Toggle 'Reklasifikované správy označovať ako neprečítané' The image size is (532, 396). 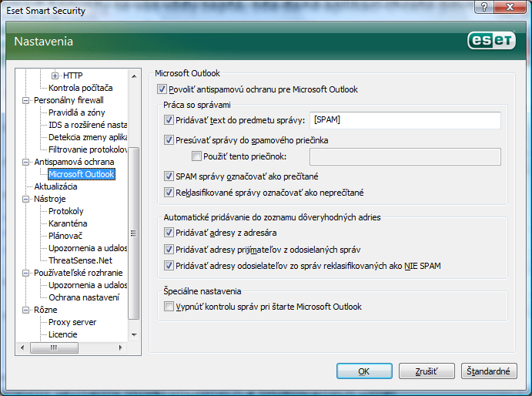(x=169, y=193)
